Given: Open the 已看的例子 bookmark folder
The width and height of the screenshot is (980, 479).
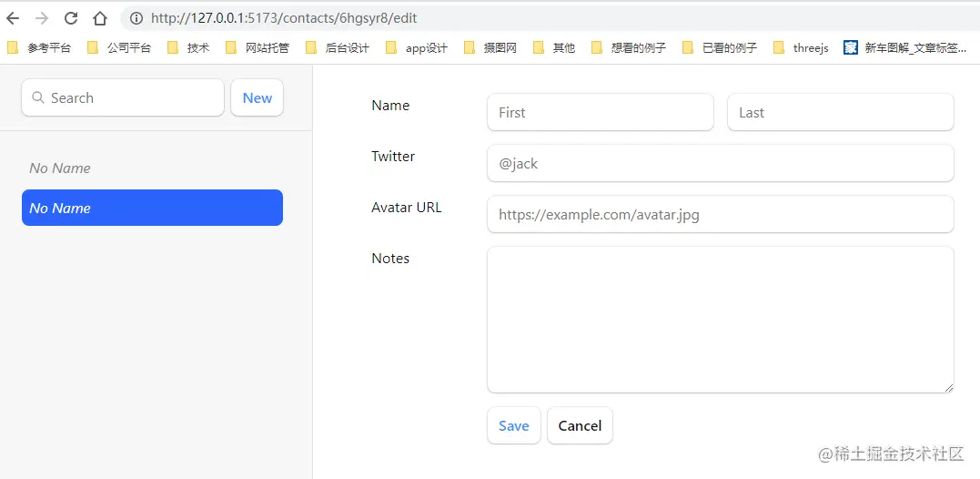Looking at the screenshot, I should pyautogui.click(x=720, y=47).
